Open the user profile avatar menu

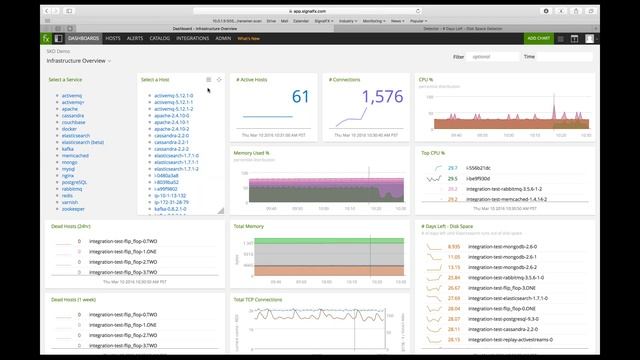click(x=589, y=38)
